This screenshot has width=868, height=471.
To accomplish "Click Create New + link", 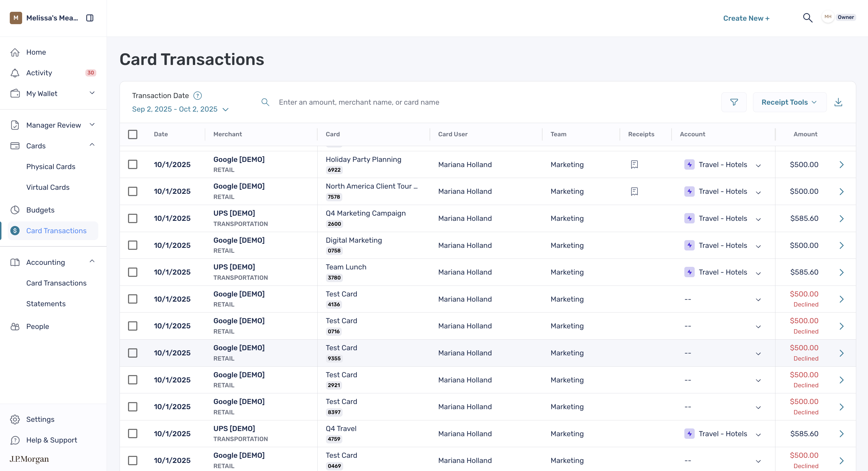I will pyautogui.click(x=746, y=18).
